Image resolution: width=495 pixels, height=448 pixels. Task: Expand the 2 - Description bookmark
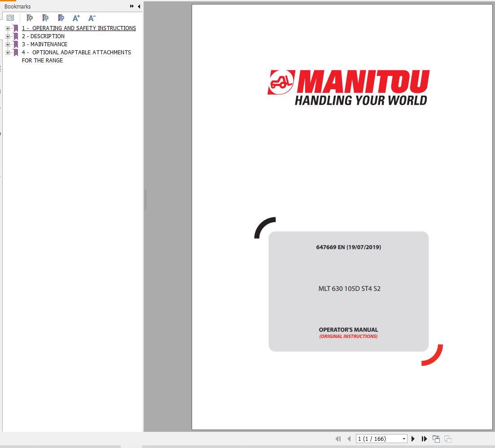tap(8, 36)
